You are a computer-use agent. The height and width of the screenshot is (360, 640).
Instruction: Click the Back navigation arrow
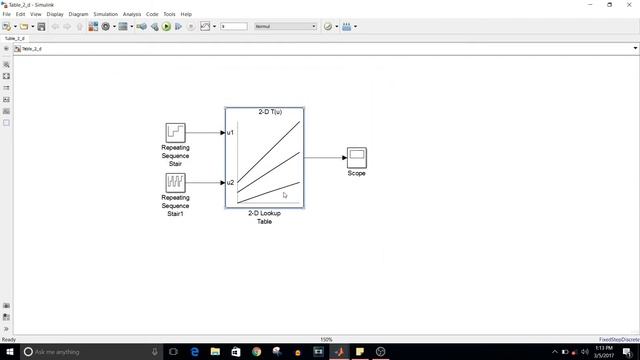(x=55, y=27)
